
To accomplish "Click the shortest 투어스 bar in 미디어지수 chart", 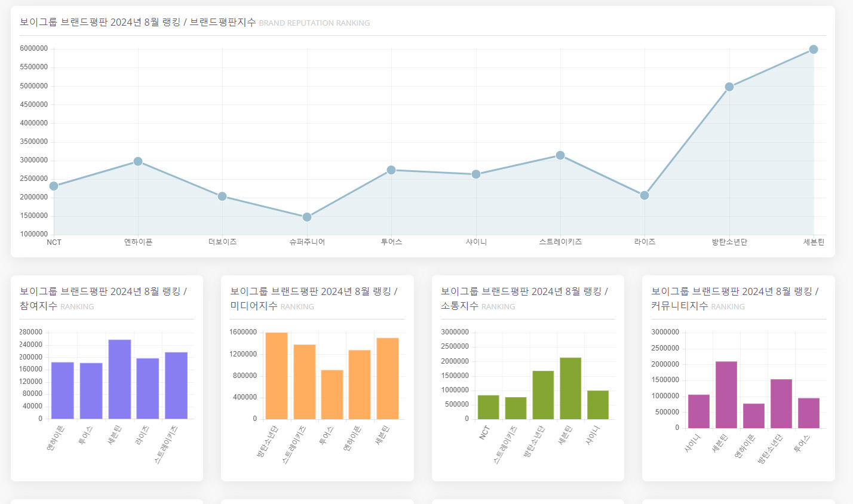I will pos(332,395).
